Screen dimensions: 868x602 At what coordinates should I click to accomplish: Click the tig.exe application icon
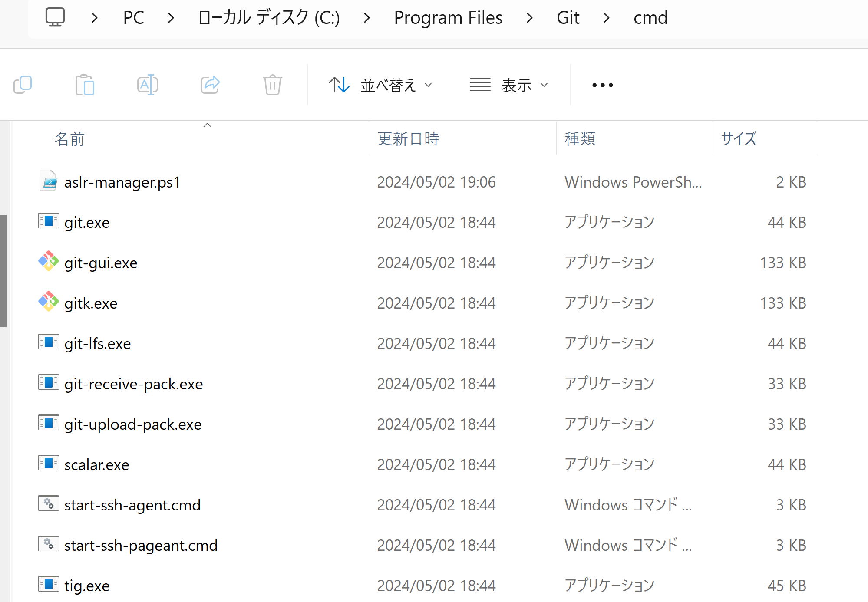(x=48, y=584)
